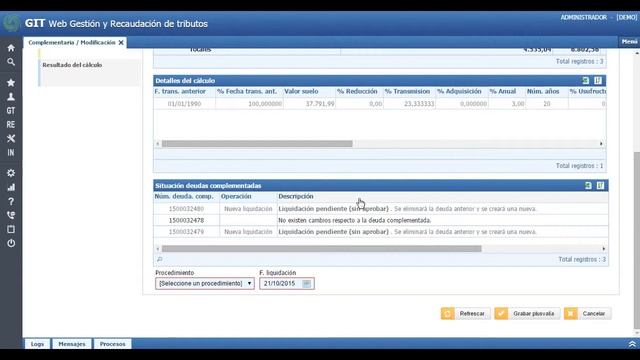
Task: Export Situación deudas complementadas to Excel
Action: (588, 185)
